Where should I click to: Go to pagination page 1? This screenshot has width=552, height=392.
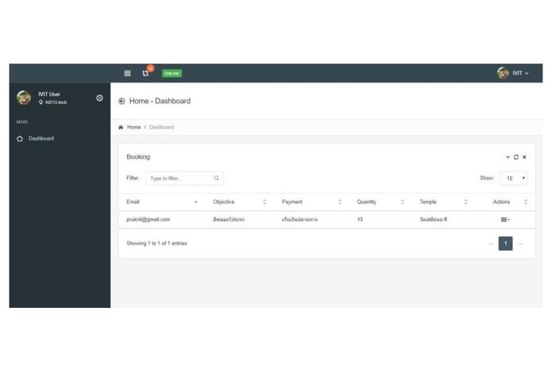tap(505, 244)
